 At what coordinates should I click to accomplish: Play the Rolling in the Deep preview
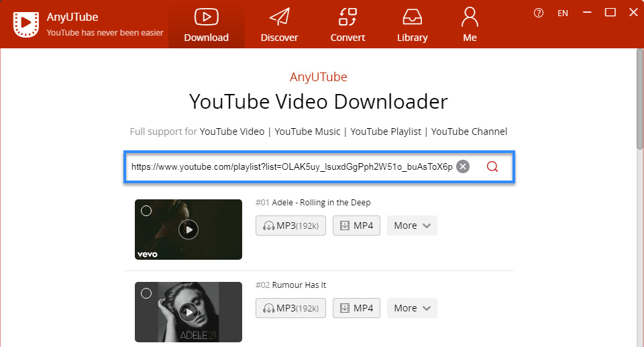(x=189, y=230)
